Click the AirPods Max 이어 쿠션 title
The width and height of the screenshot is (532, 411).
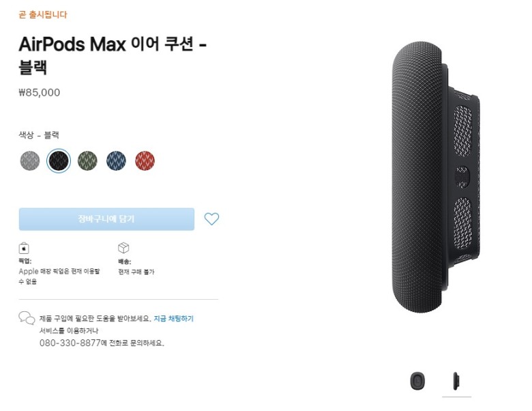(113, 55)
